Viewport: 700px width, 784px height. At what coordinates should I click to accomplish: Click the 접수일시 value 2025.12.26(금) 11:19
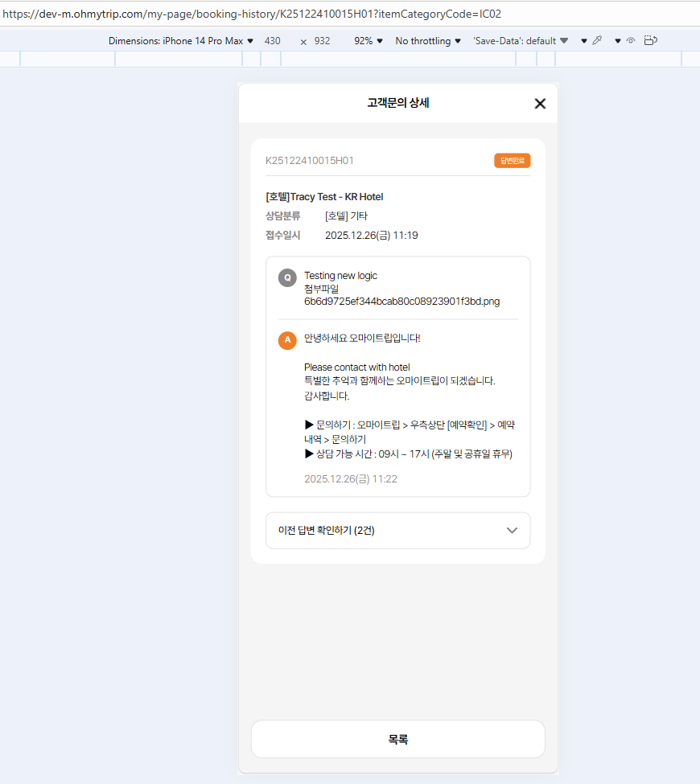pos(371,236)
